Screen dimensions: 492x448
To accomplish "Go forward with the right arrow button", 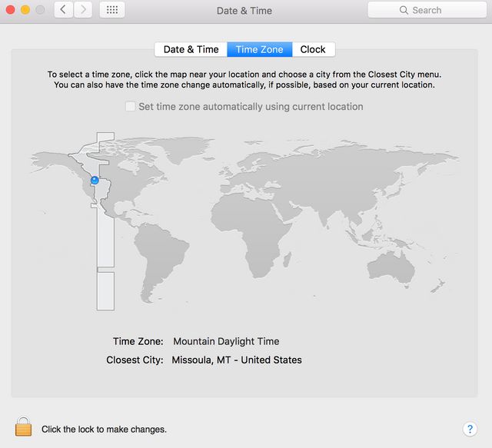I will pyautogui.click(x=83, y=10).
